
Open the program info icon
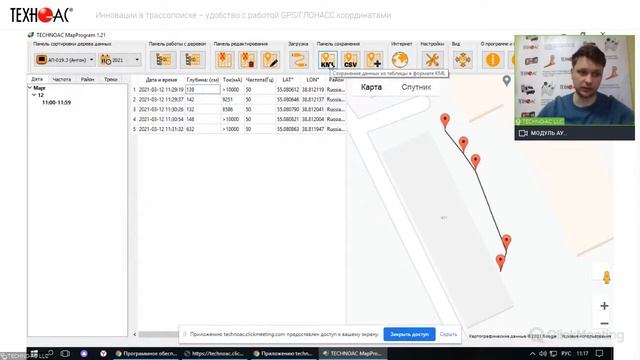(x=493, y=60)
